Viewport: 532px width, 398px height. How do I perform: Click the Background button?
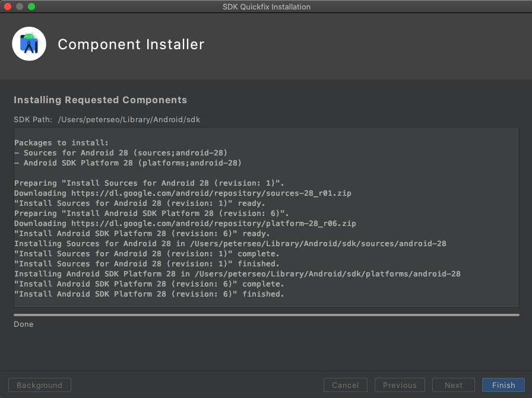[40, 385]
